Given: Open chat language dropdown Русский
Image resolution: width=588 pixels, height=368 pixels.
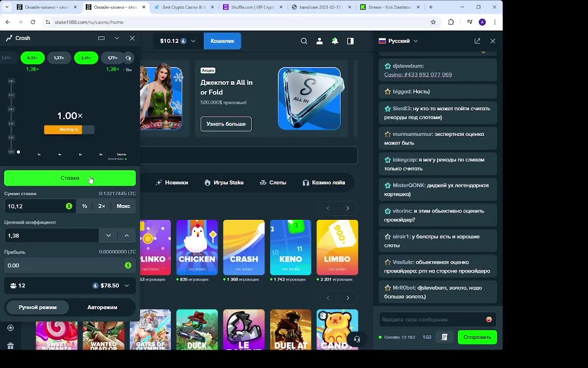Looking at the screenshot, I should click(x=398, y=41).
